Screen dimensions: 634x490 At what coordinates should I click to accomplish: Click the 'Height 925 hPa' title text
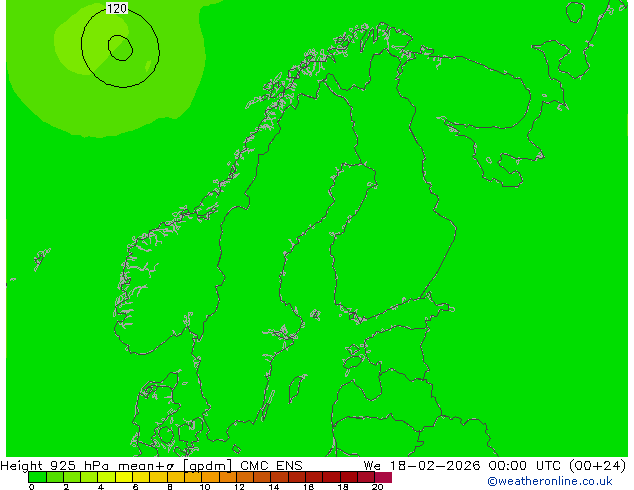[x=55, y=466]
